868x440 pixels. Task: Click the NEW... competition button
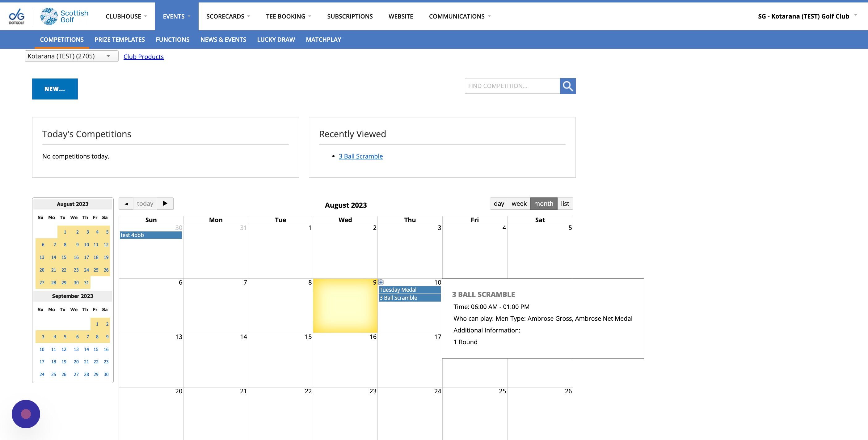[x=55, y=89]
